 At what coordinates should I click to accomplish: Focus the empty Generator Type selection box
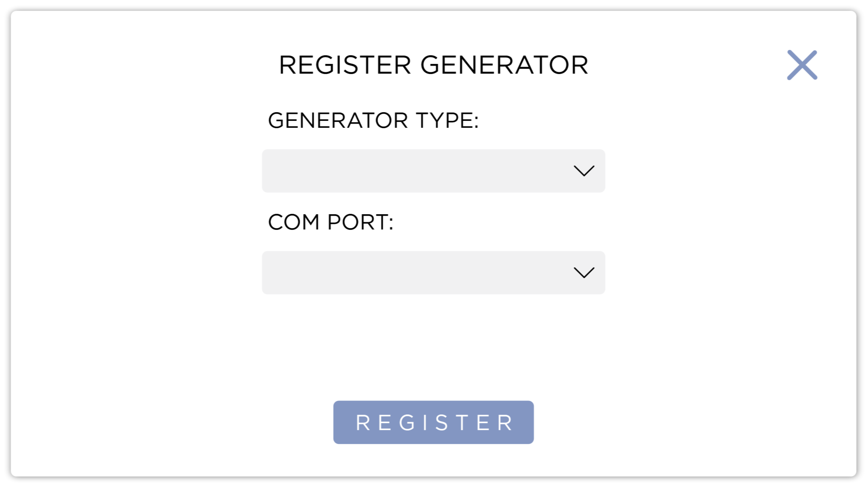pyautogui.click(x=417, y=171)
